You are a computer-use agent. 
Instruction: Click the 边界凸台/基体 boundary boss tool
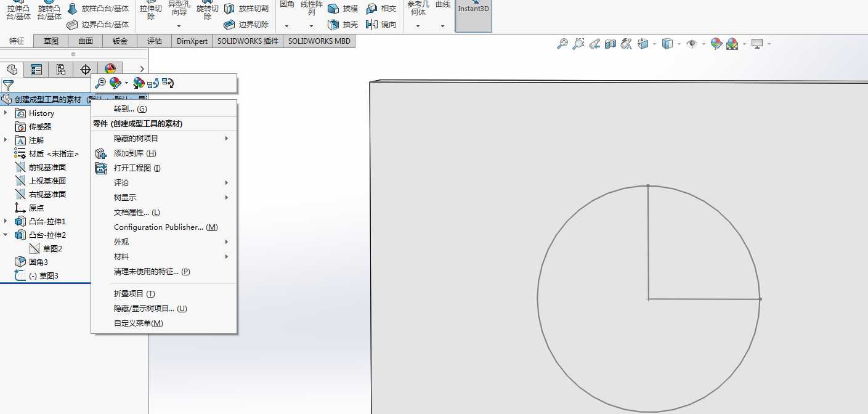point(98,25)
